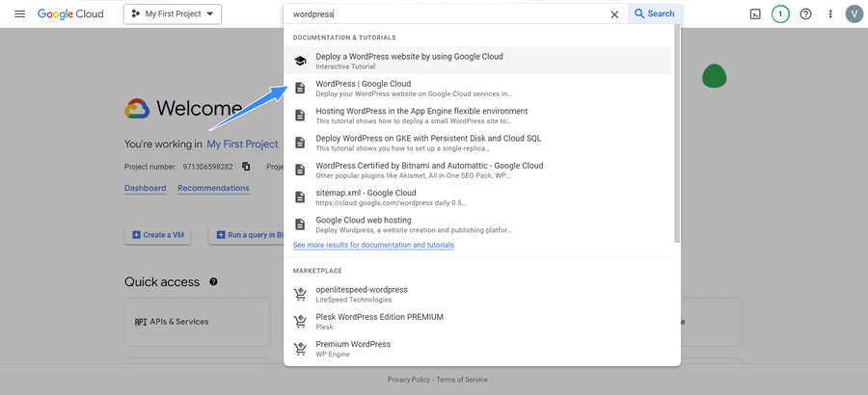868x395 pixels.
Task: Click the project number 971306598282
Action: tap(208, 167)
